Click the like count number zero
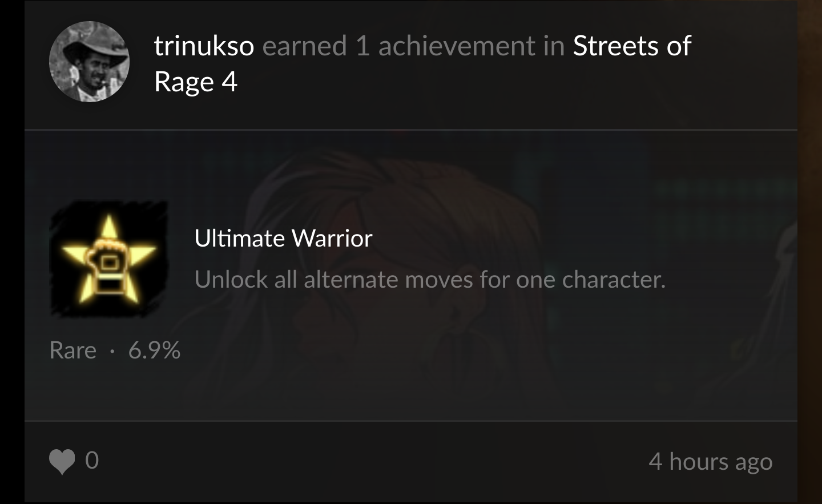 click(92, 460)
